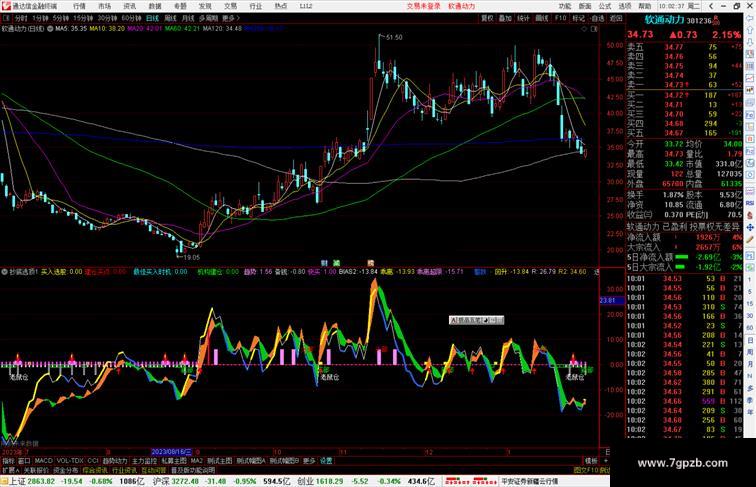Click the floating toolbar over indicator chart
The height and width of the screenshot is (487, 756).
476,320
